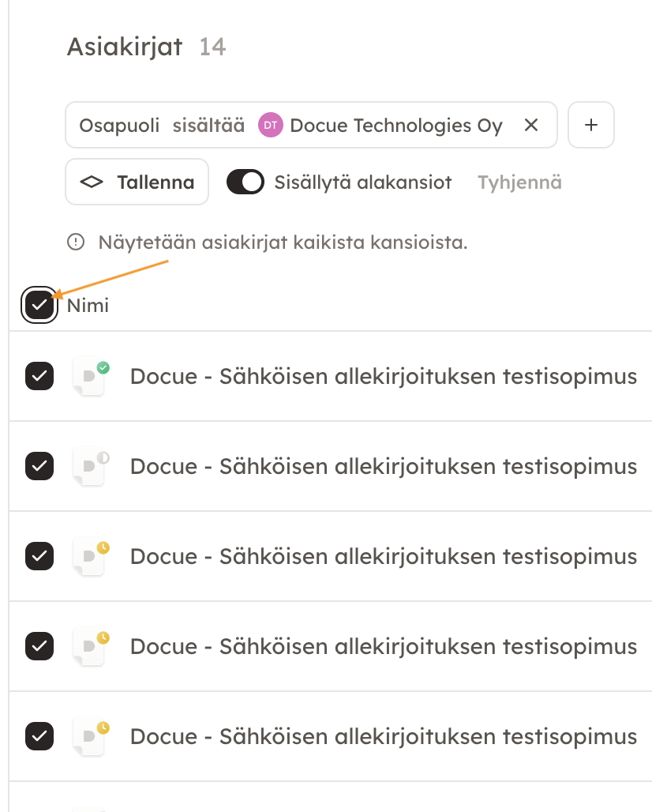The width and height of the screenshot is (652, 812).
Task: Open the Osapuoli field selector
Action: tap(119, 126)
